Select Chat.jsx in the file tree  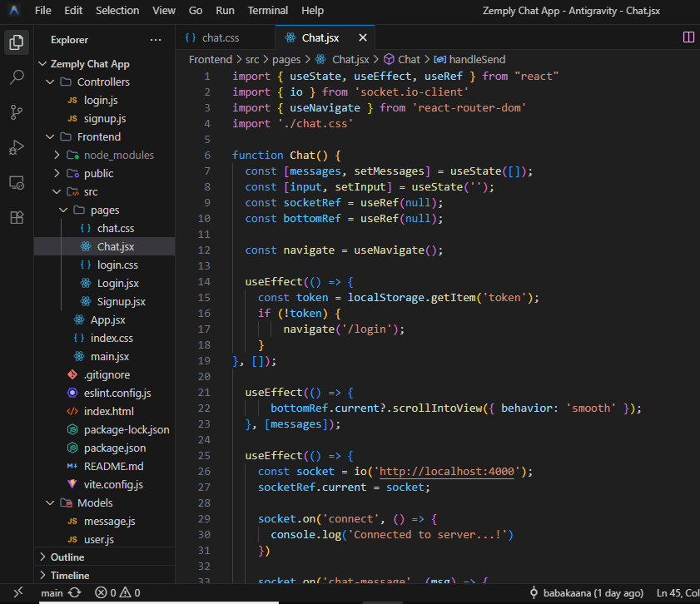105,247
